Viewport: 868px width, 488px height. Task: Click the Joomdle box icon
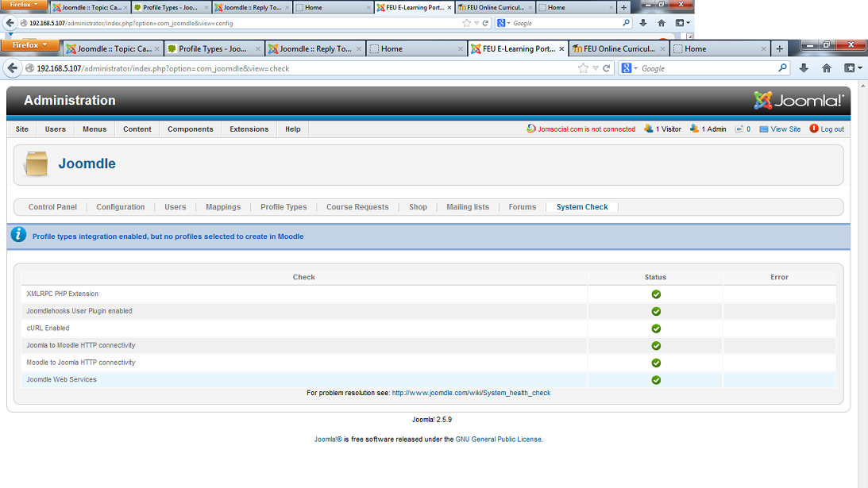pyautogui.click(x=36, y=163)
